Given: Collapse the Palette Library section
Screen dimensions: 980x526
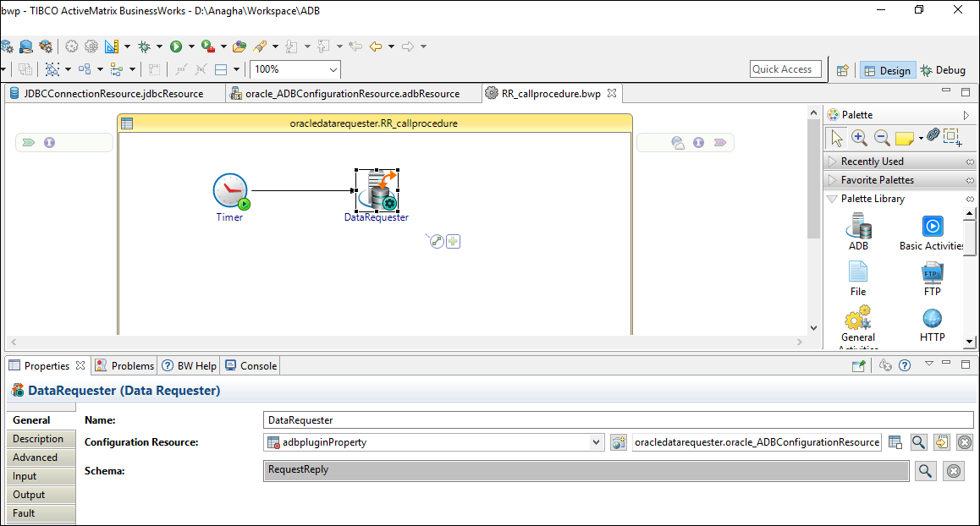Looking at the screenshot, I should 872,199.
